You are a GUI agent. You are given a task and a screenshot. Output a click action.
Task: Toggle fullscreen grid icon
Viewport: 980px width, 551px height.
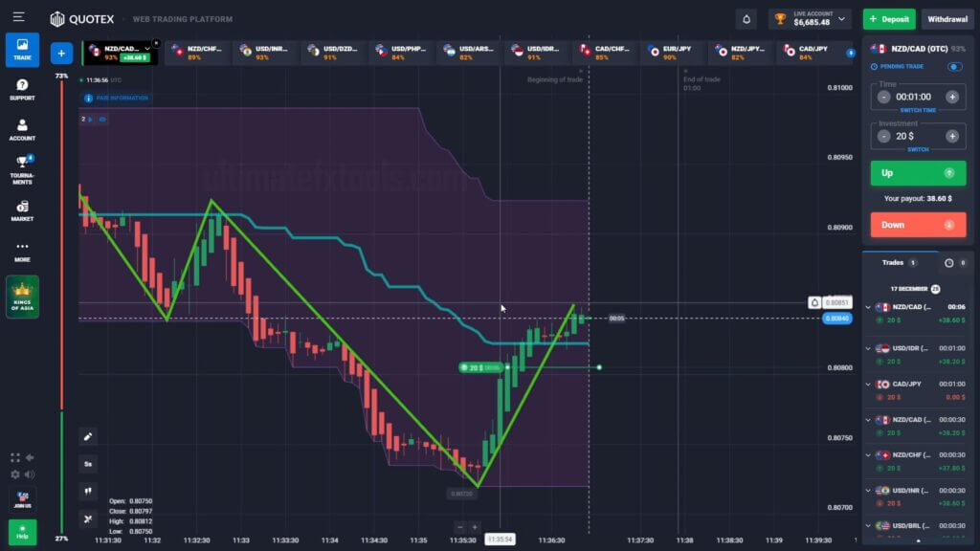coord(15,458)
